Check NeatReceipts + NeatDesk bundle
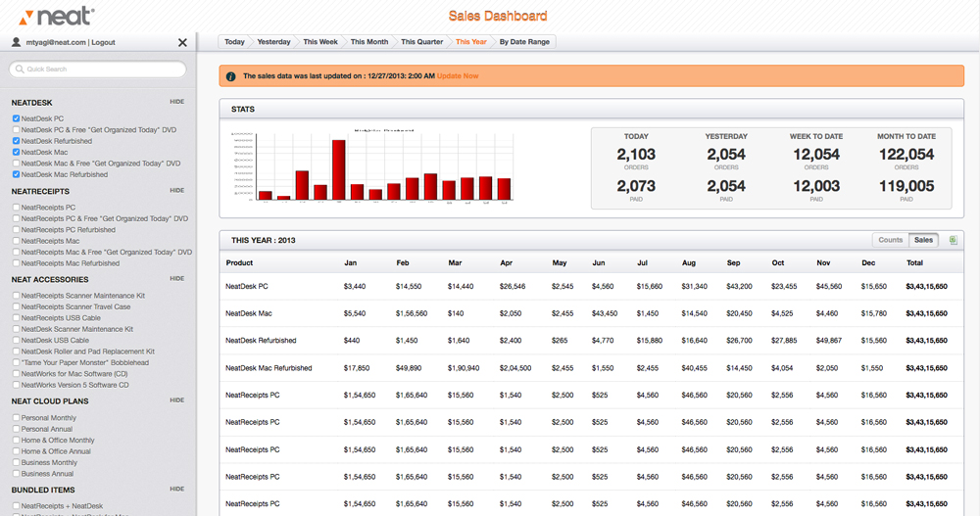980x516 pixels. tap(16, 506)
